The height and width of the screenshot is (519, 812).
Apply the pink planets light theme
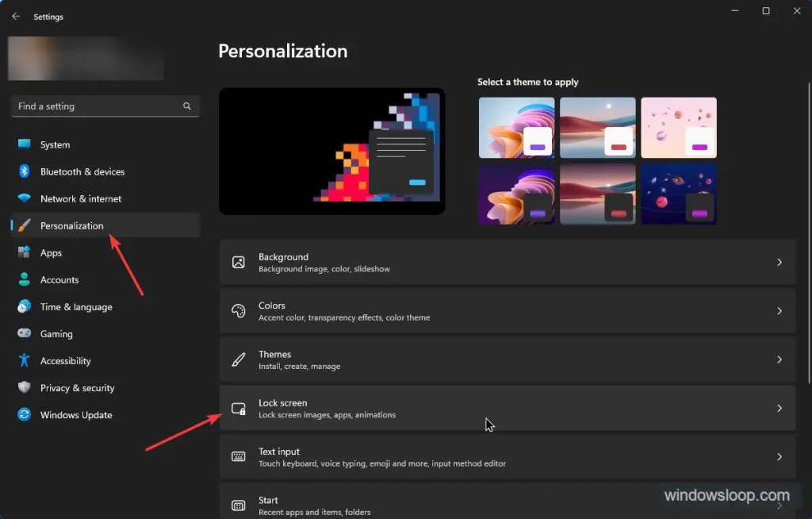(x=678, y=128)
